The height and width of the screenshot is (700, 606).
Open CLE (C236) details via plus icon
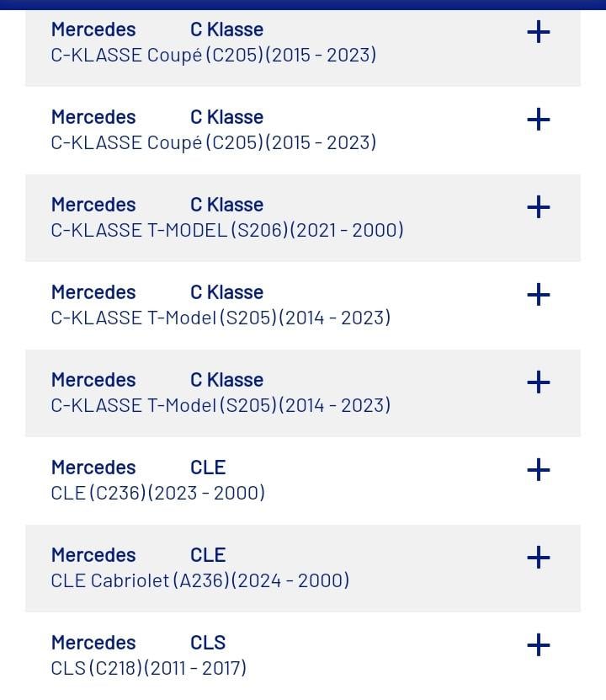538,470
